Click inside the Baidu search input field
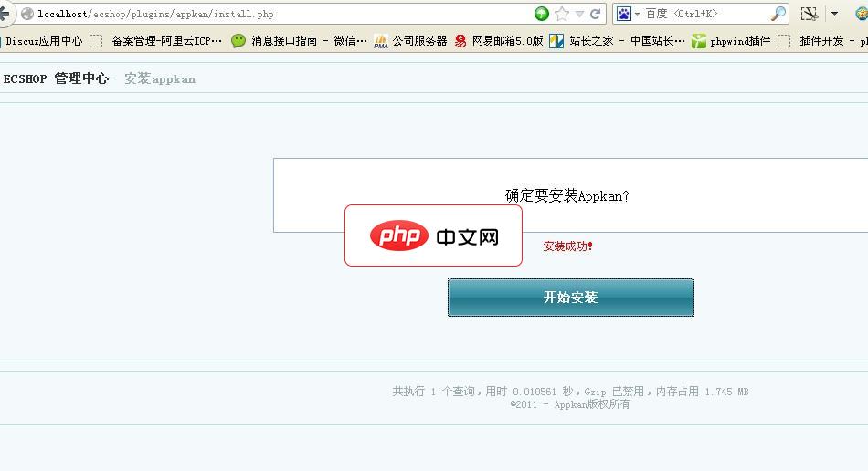The height and width of the screenshot is (471, 868). coord(704,14)
